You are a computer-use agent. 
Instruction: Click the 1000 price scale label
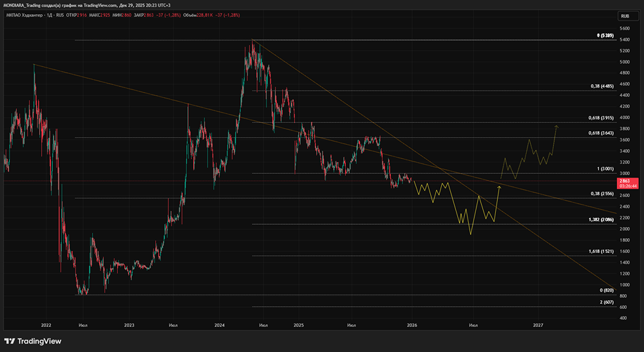tap(624, 284)
